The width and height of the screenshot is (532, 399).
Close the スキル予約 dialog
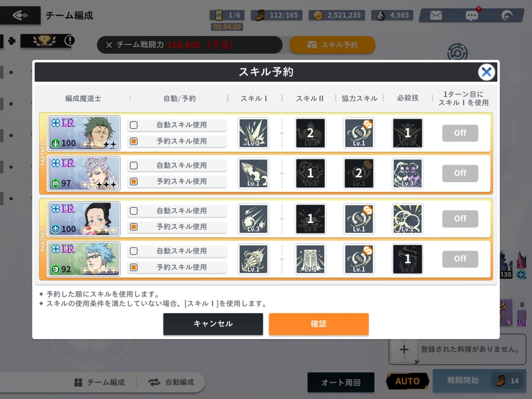(486, 72)
